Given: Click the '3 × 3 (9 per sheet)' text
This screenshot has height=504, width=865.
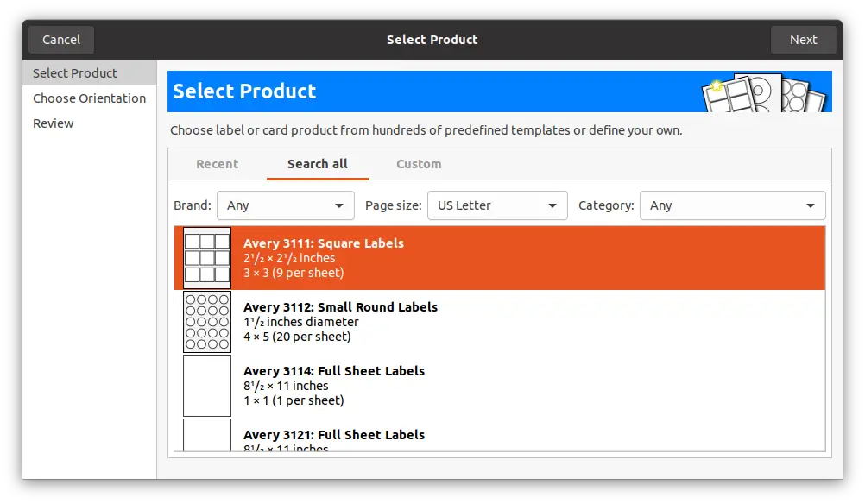Looking at the screenshot, I should click(294, 273).
